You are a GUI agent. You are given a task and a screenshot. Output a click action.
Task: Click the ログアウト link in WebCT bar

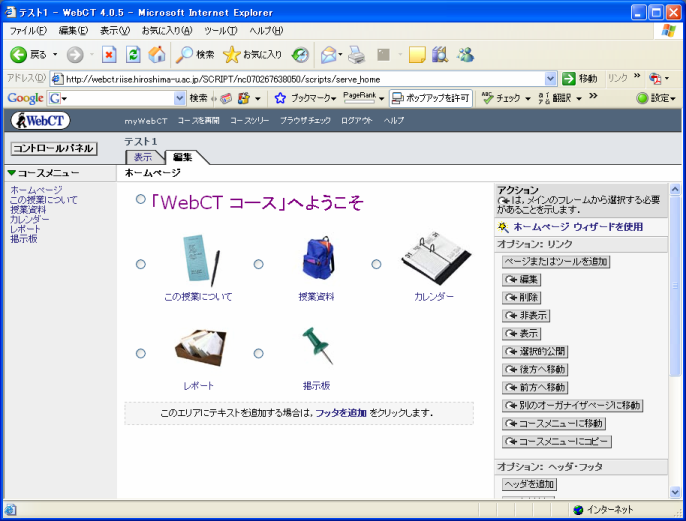point(356,121)
